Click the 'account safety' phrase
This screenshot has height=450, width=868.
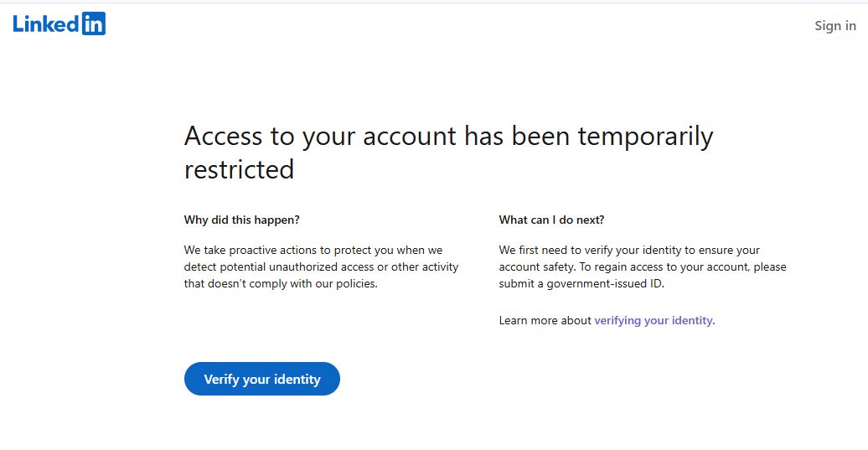[x=536, y=266]
